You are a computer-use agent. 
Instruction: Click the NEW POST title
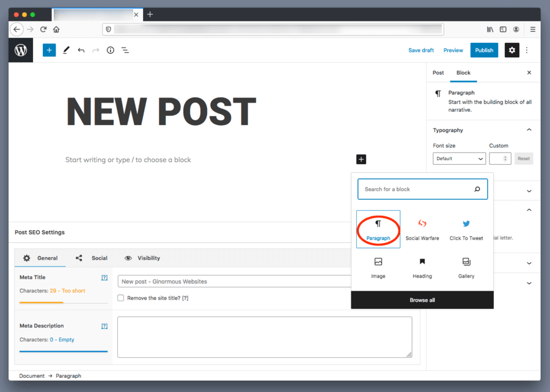(161, 111)
